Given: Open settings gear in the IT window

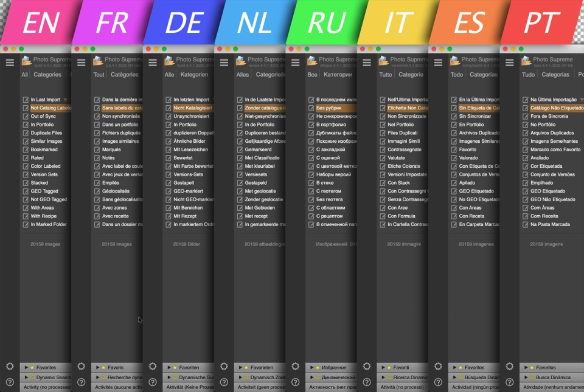Looking at the screenshot, I should coord(367,366).
